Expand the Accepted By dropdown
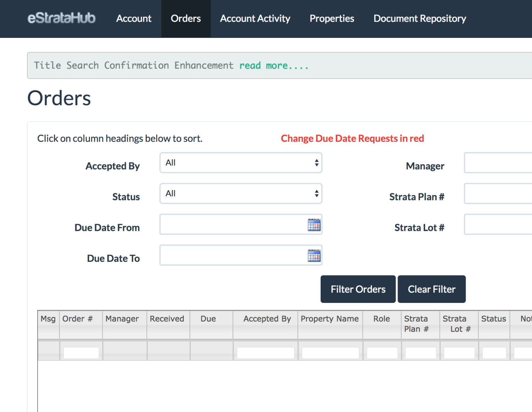The image size is (532, 412). coord(241,163)
